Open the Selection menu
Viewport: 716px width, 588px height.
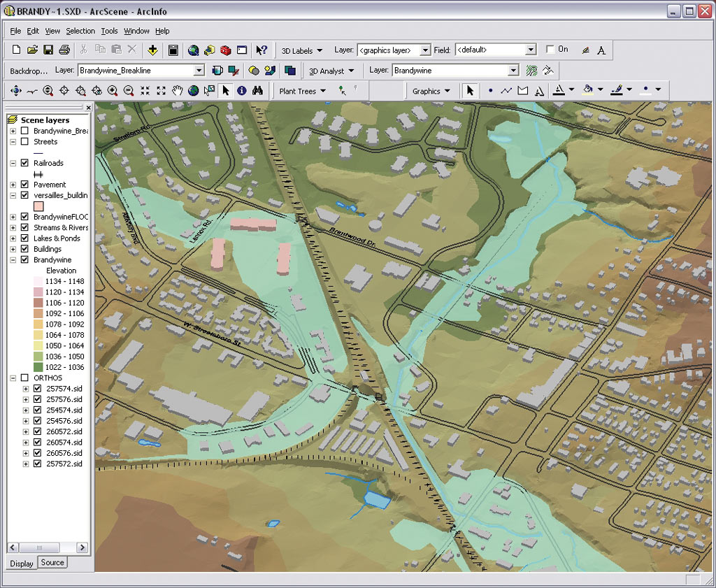(x=80, y=31)
